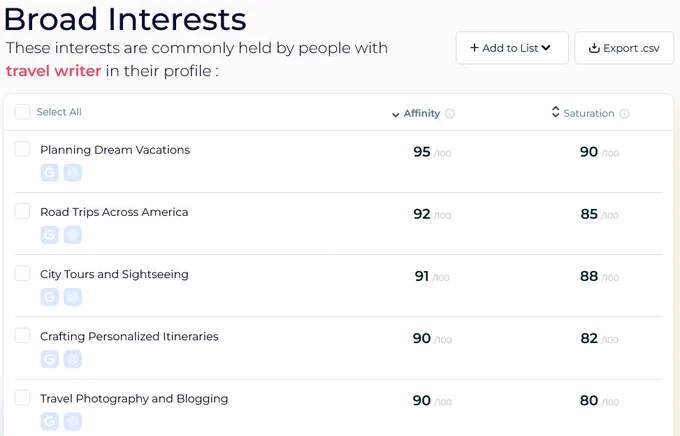
Task: Sort by Affinity column chevron
Action: click(395, 115)
